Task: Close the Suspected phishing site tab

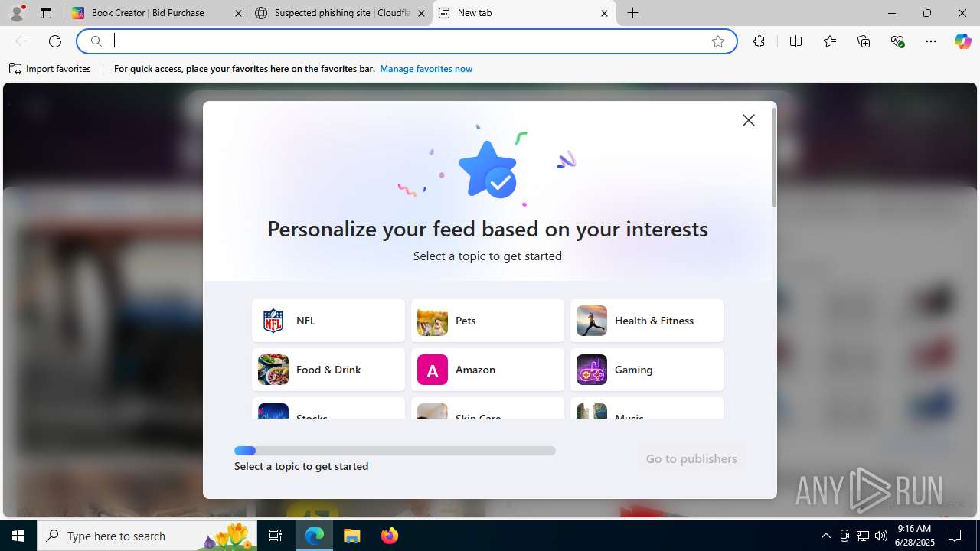Action: coord(421,13)
